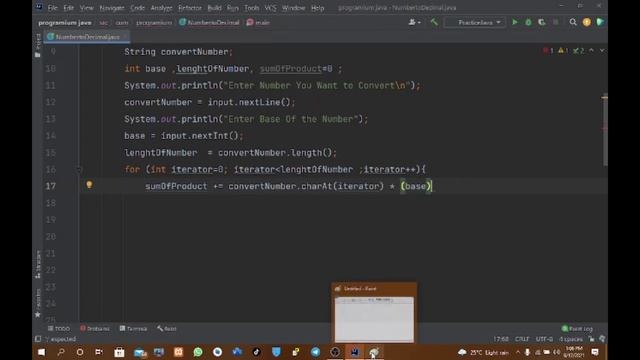640x360 pixels.
Task: Click the editor vertical scrollbar
Action: tap(605, 131)
